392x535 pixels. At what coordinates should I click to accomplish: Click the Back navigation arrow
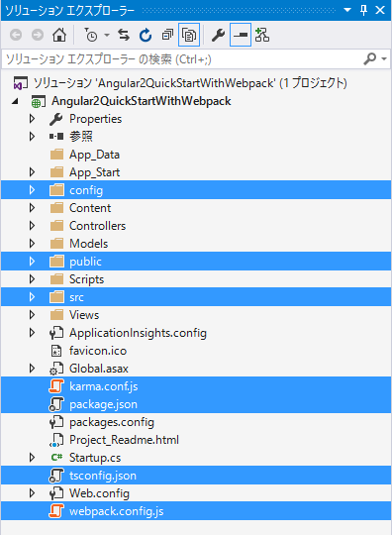tap(16, 35)
